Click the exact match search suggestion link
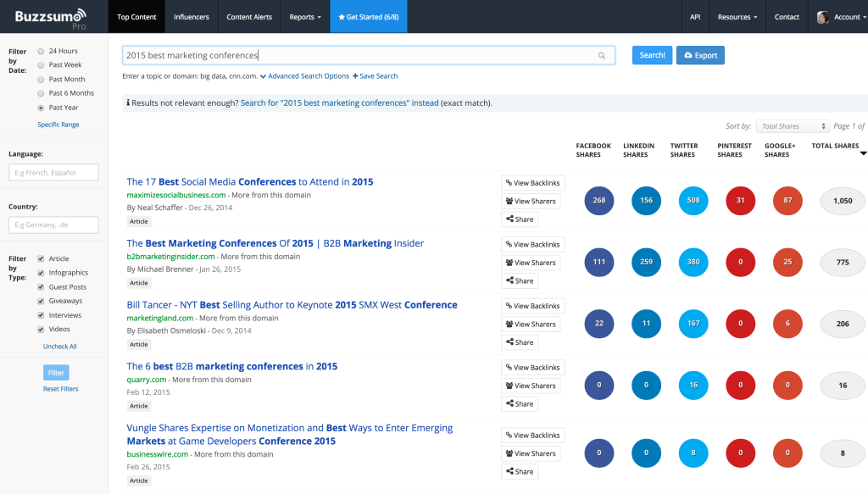 pyautogui.click(x=339, y=103)
